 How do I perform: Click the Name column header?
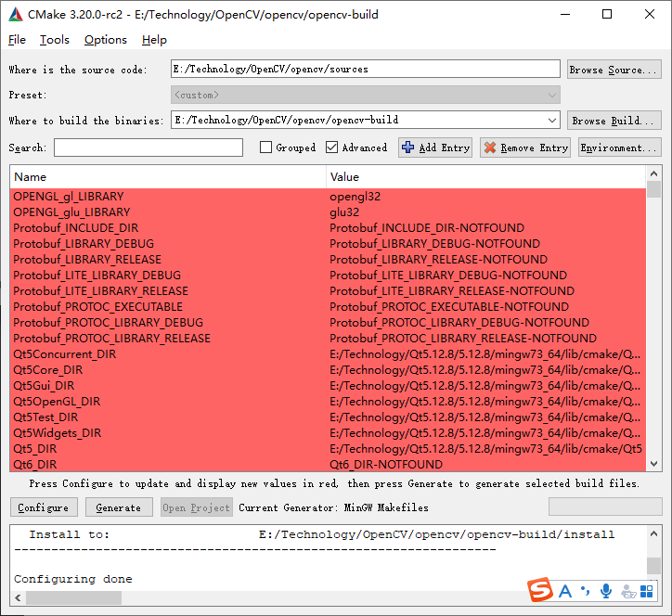(x=168, y=177)
